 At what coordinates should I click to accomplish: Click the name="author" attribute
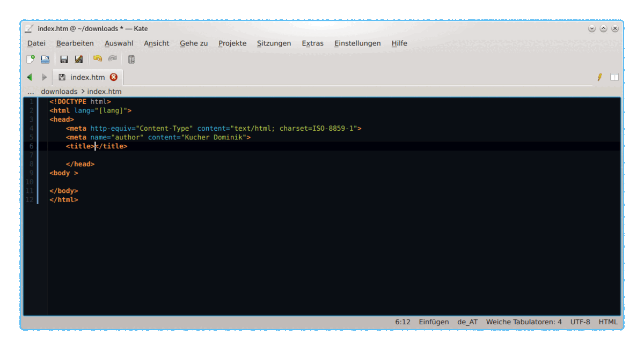117,137
